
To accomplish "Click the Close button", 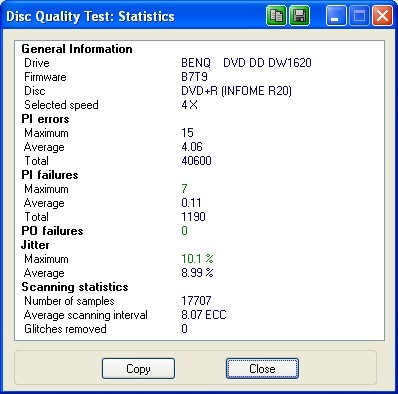I will [262, 369].
